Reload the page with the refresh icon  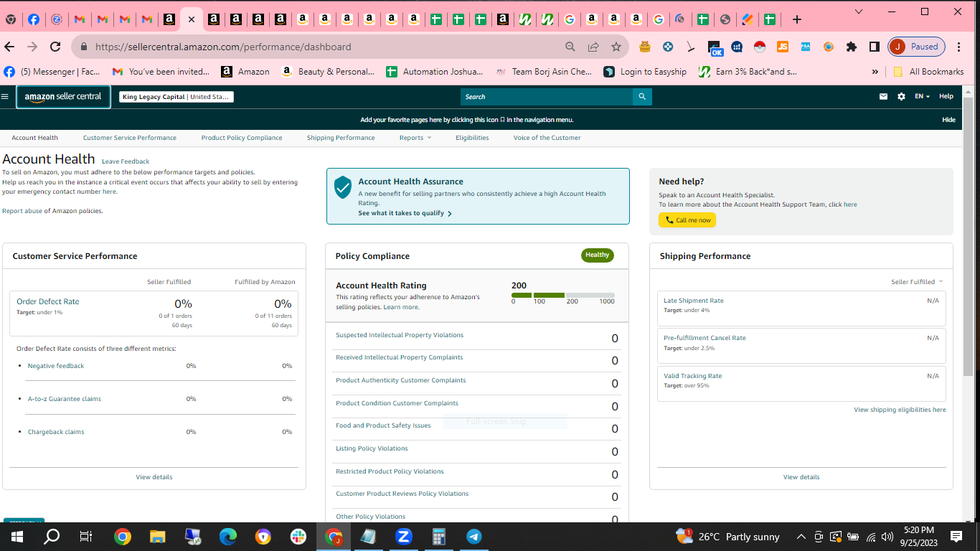55,47
